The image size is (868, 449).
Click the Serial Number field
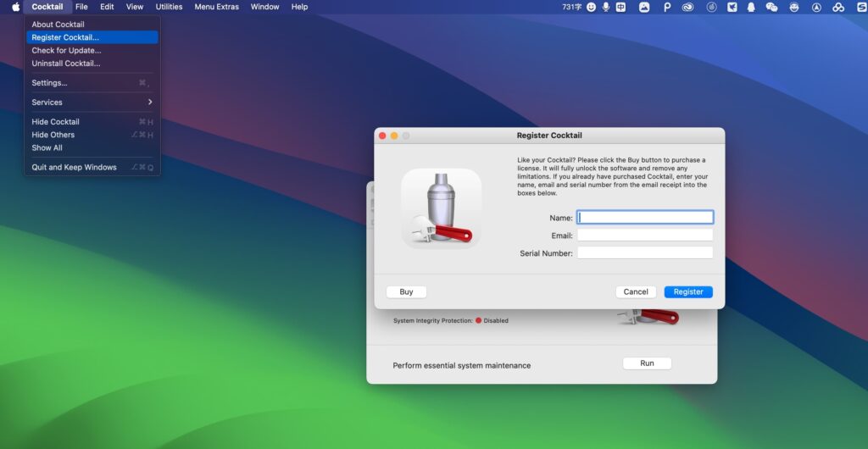pos(645,252)
